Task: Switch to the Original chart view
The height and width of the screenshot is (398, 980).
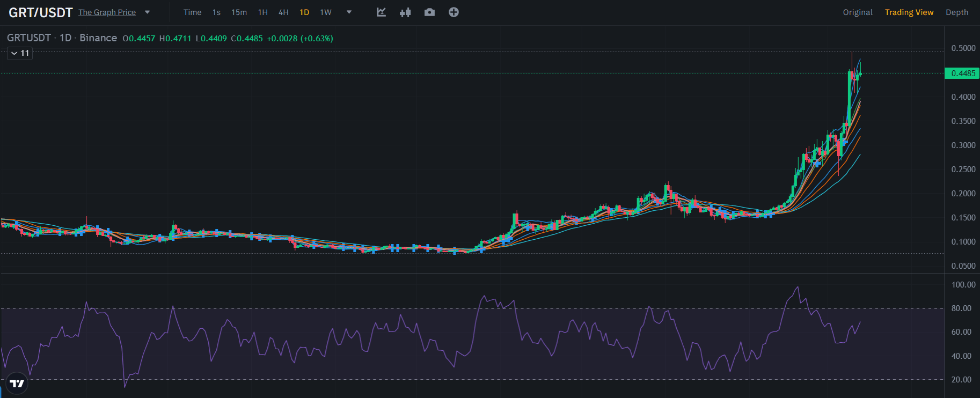Action: [857, 12]
